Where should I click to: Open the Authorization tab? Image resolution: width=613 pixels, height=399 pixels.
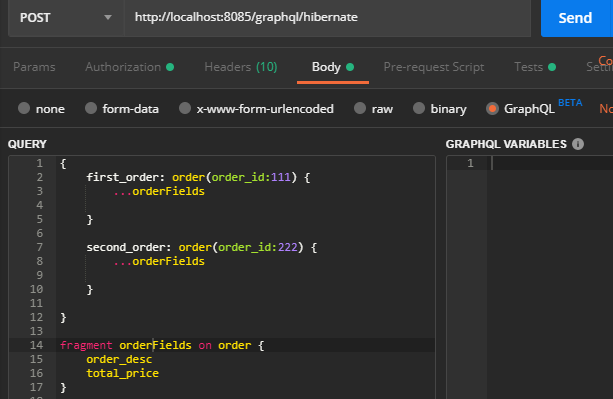(x=129, y=67)
